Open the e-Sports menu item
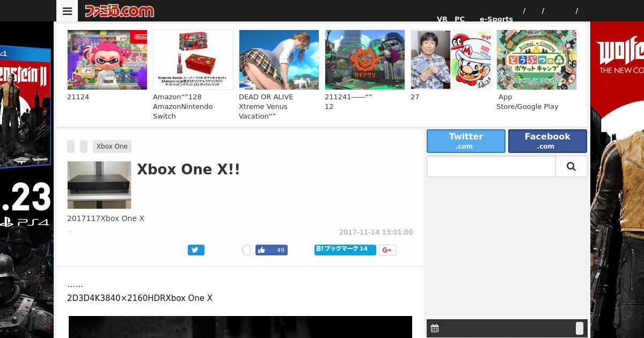644x338 pixels. [496, 19]
